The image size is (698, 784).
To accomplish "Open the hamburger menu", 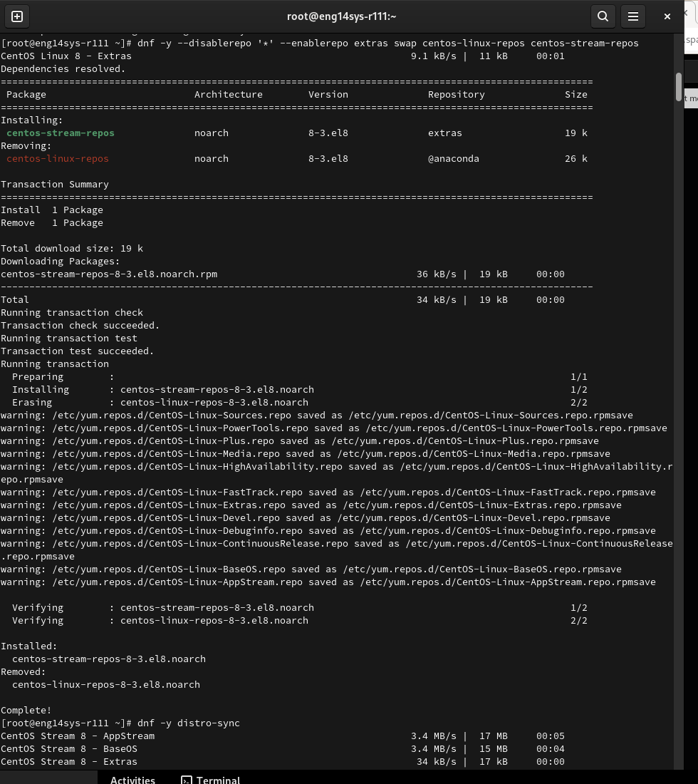I will 632,16.
